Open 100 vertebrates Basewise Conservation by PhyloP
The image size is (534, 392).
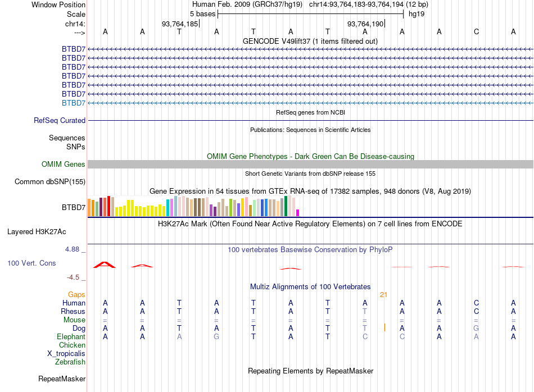pos(310,250)
